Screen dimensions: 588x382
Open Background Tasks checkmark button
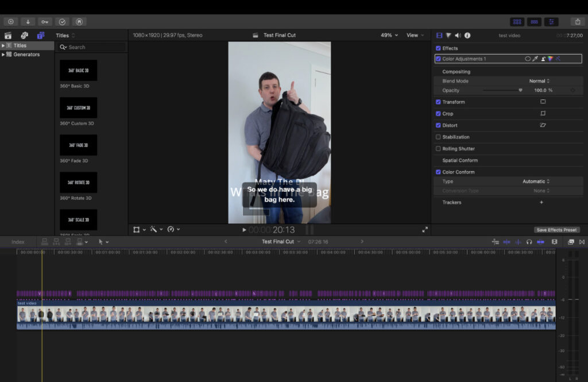62,22
